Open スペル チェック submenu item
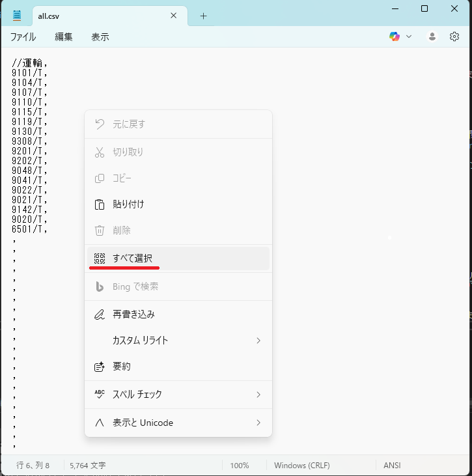The image size is (472, 476). click(178, 395)
